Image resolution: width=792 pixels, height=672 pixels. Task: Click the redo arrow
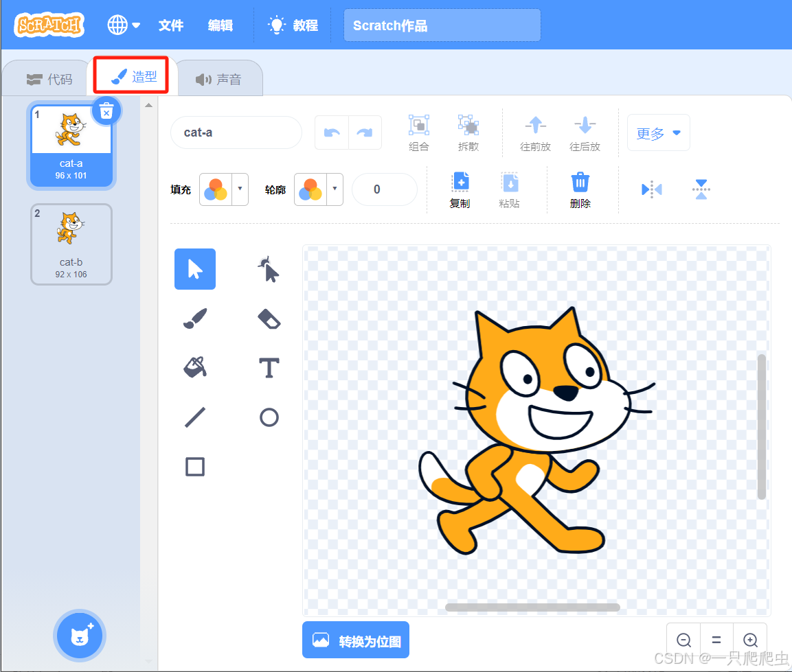365,132
